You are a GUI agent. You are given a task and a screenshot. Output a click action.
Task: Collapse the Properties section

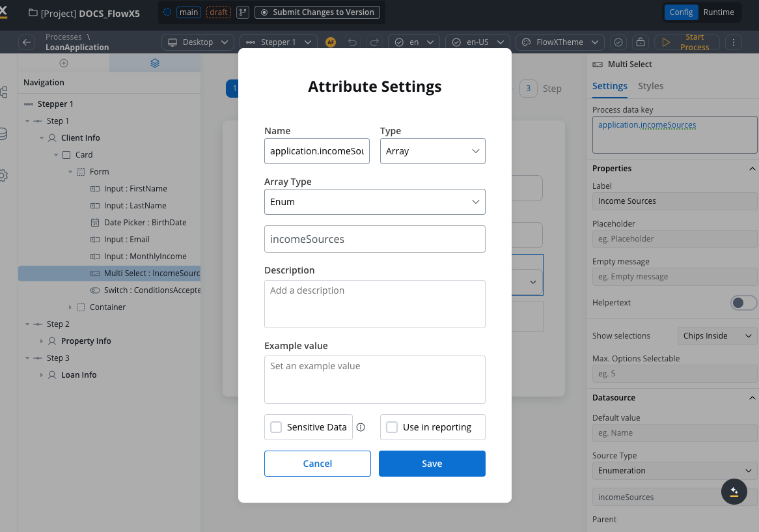(x=752, y=169)
